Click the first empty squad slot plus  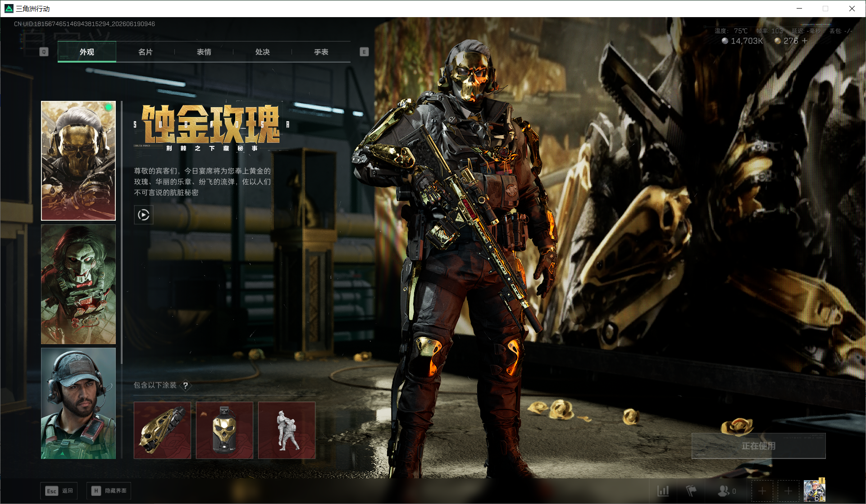[762, 490]
